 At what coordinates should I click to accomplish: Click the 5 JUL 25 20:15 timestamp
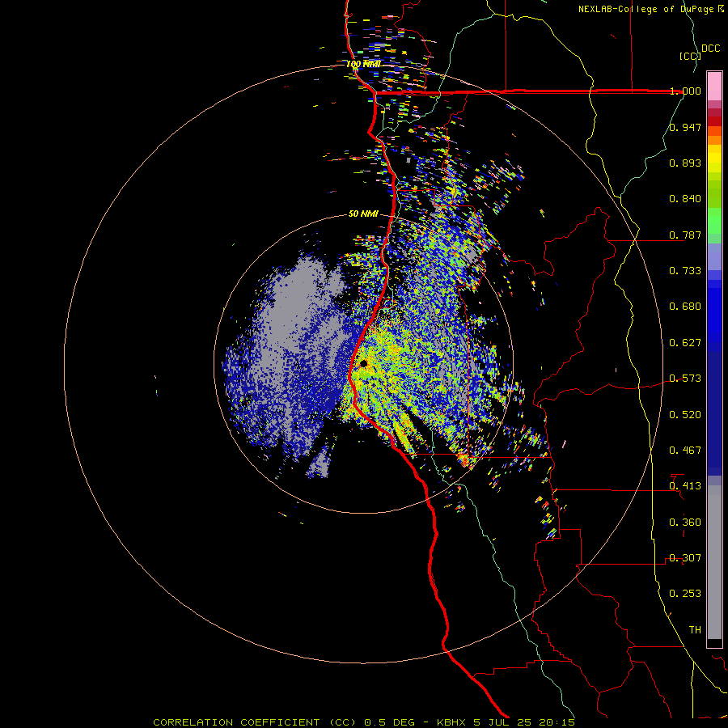524,722
